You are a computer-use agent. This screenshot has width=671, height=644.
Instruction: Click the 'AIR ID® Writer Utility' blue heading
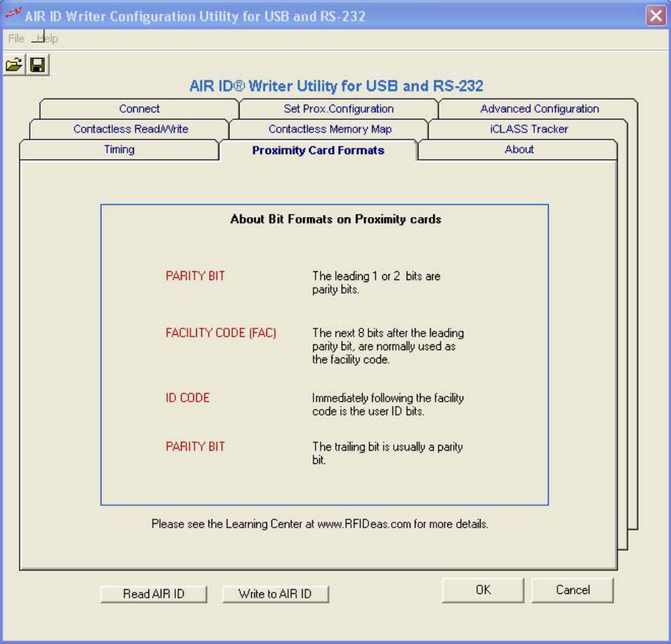pyautogui.click(x=337, y=86)
